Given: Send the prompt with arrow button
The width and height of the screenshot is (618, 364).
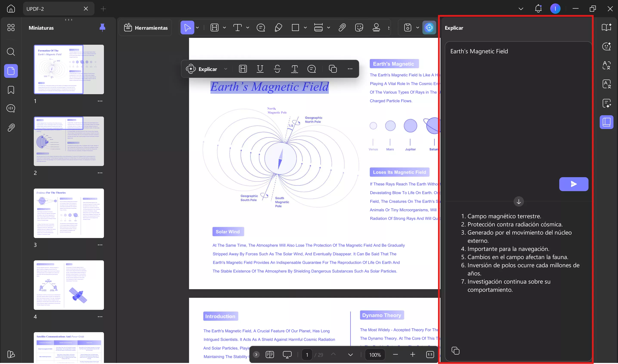Looking at the screenshot, I should [x=574, y=184].
